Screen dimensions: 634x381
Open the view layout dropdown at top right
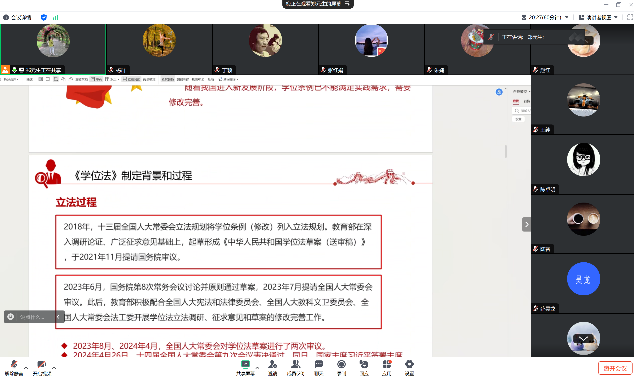click(598, 17)
